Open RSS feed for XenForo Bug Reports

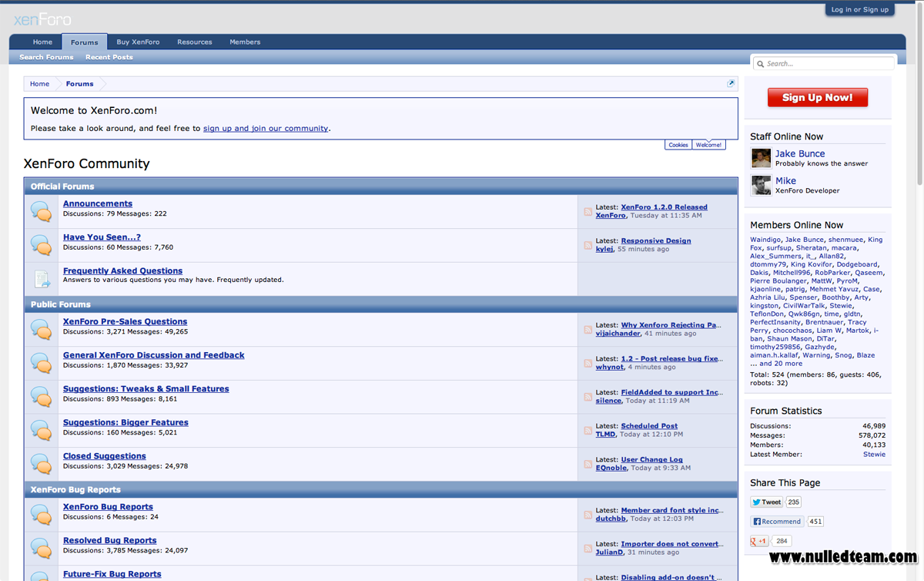click(588, 516)
